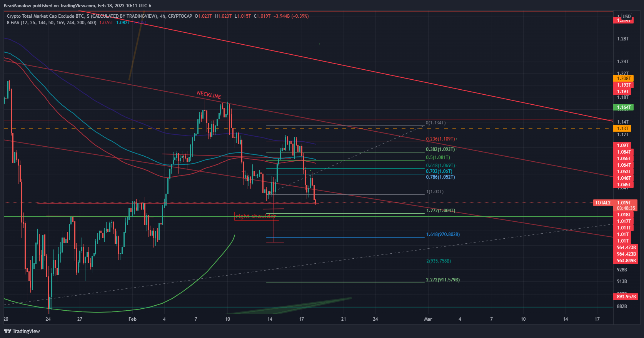Click the 882B price axis tick
This screenshot has width=644, height=338.
click(x=622, y=306)
